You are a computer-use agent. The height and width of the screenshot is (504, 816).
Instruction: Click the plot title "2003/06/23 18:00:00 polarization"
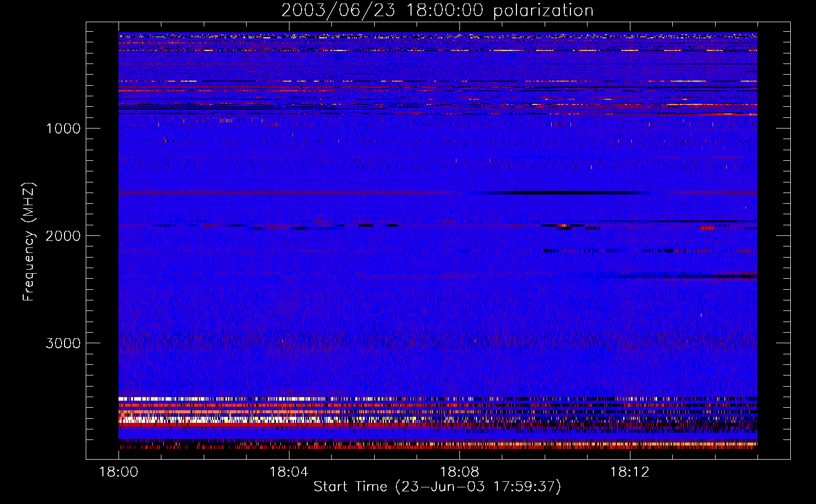pyautogui.click(x=437, y=11)
